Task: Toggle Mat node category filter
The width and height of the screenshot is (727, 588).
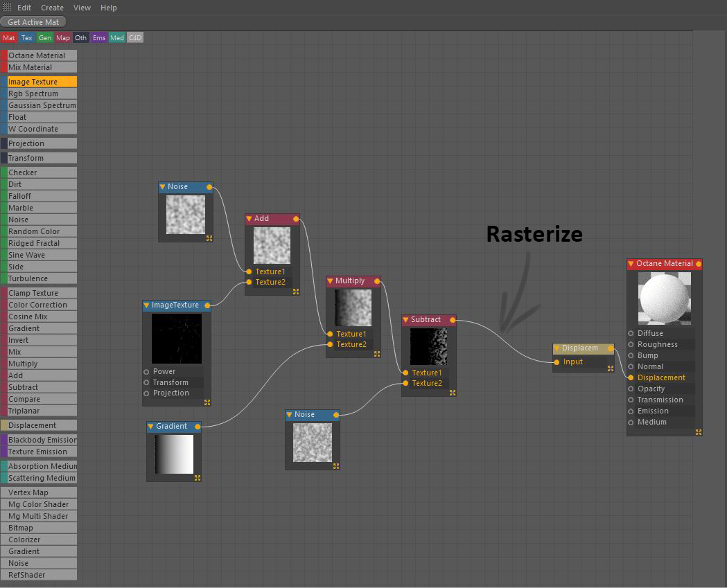Action: 9,38
